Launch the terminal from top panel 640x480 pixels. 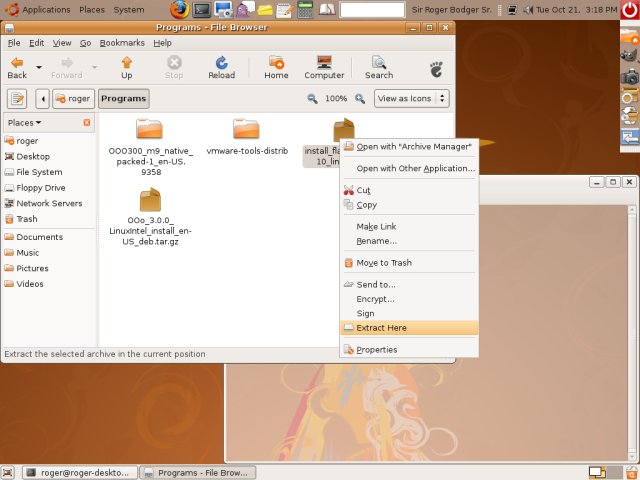[x=202, y=10]
